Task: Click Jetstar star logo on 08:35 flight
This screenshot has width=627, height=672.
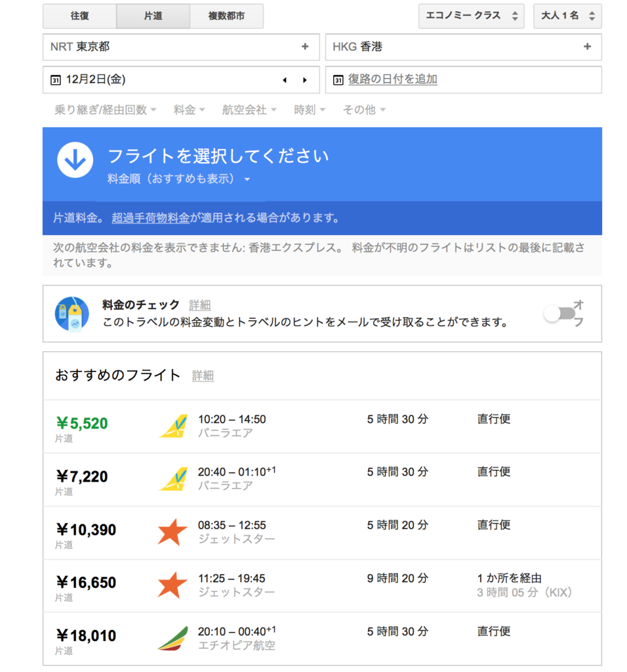Action: click(172, 532)
